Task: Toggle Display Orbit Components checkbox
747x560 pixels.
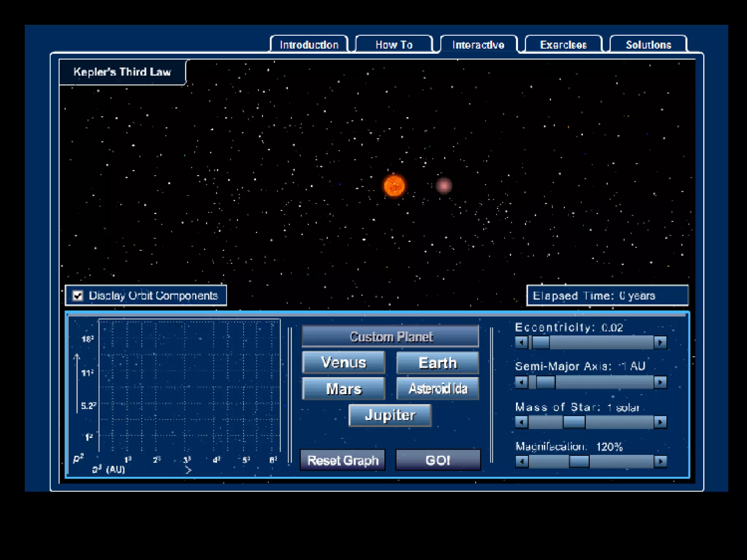Action: (x=78, y=295)
